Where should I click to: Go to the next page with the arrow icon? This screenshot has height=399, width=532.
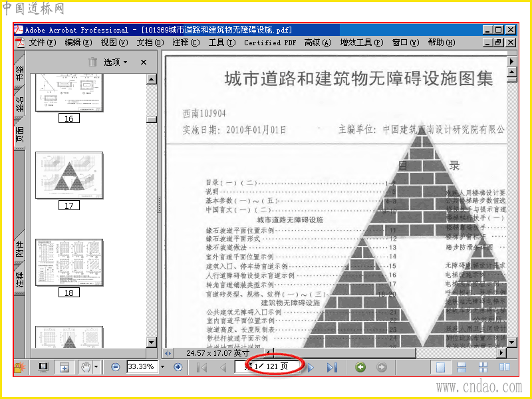point(311,368)
